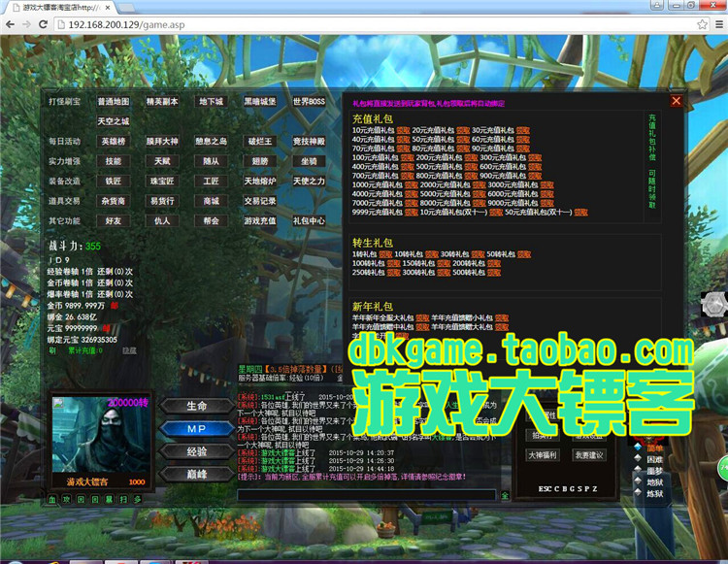The width and height of the screenshot is (728, 564).
Task: Click the 暴 quick icon below portrait
Action: [109, 500]
